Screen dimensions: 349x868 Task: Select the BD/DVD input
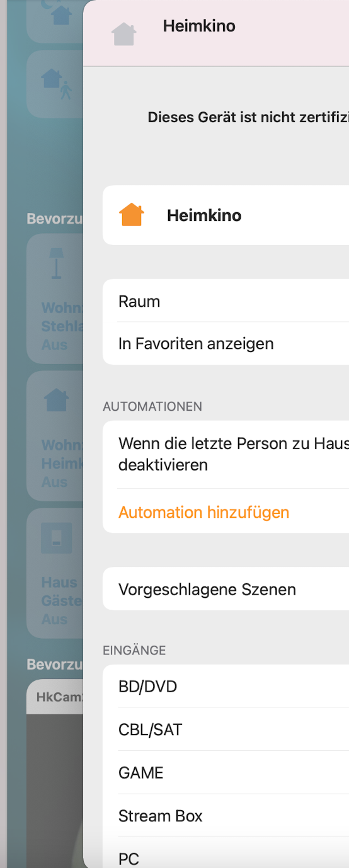226,686
